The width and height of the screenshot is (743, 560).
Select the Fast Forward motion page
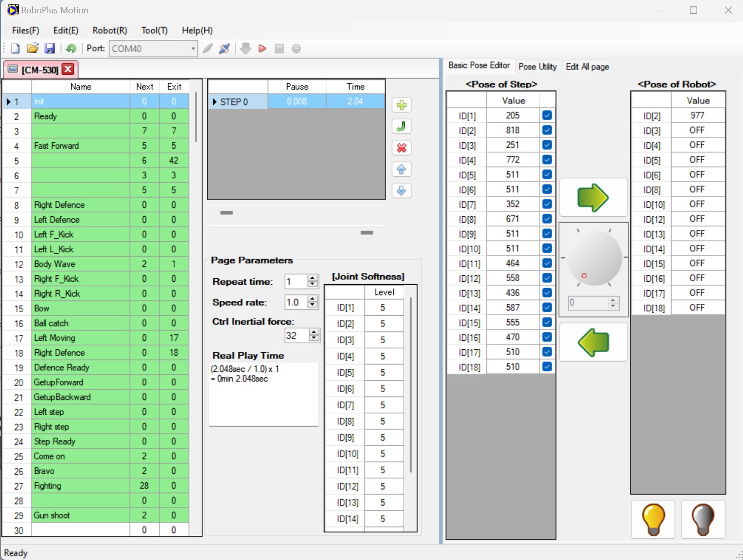click(x=96, y=146)
